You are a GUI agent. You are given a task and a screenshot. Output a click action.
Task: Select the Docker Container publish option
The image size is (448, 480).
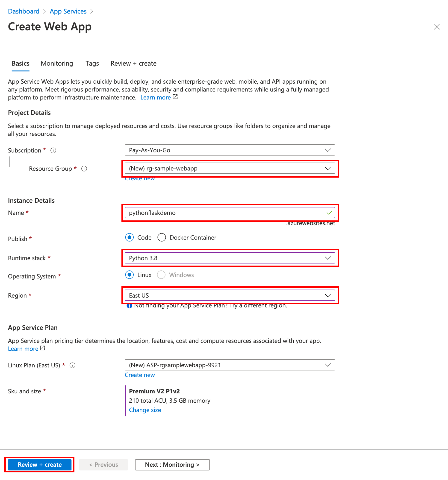162,237
